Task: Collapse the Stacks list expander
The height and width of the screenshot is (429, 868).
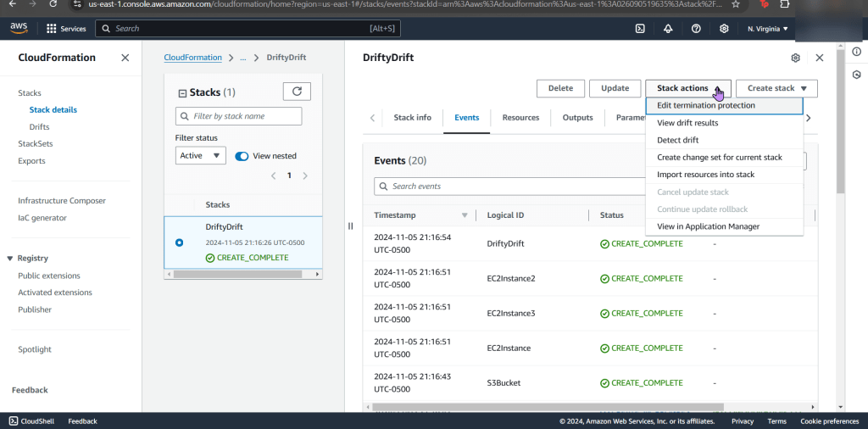Action: click(181, 93)
